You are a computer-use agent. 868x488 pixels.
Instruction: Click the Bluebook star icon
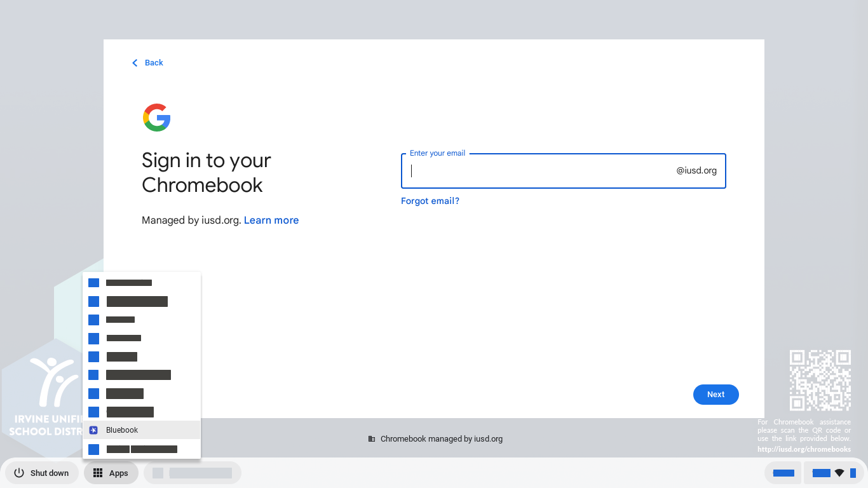pos(93,430)
